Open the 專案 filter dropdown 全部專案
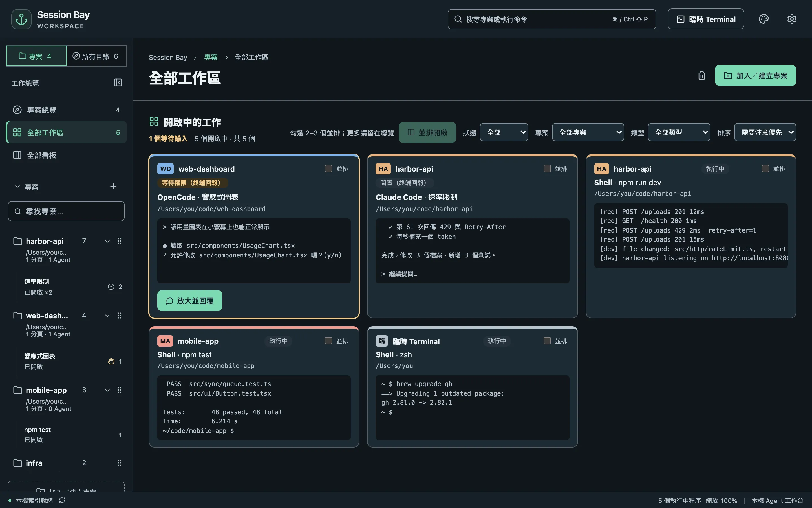Viewport: 812px width, 508px height. pos(588,132)
